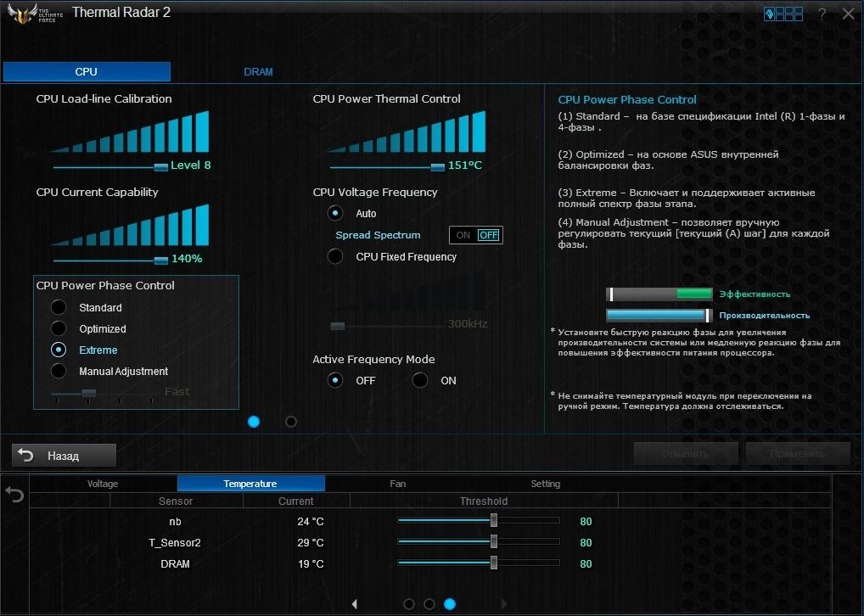Image resolution: width=864 pixels, height=616 pixels.
Task: Click the Назад back button
Action: tap(64, 455)
